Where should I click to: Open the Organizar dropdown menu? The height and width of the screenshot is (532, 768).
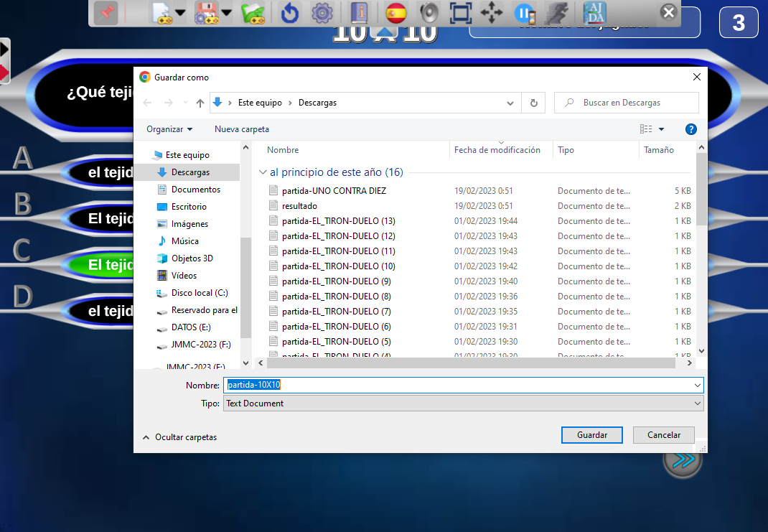click(x=169, y=129)
